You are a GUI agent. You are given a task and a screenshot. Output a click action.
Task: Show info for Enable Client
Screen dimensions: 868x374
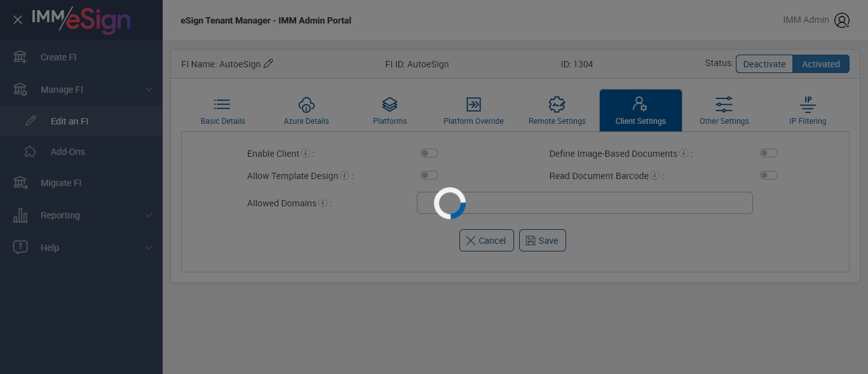pos(306,153)
